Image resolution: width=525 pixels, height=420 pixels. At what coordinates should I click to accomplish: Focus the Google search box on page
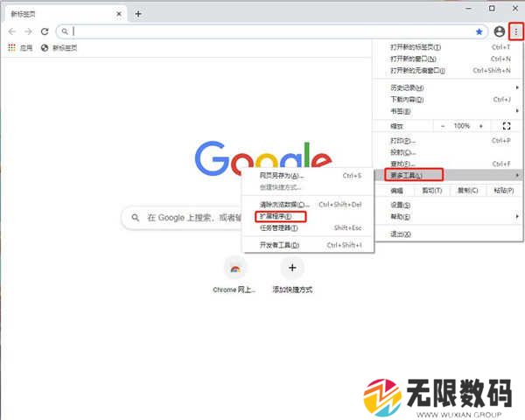point(183,218)
